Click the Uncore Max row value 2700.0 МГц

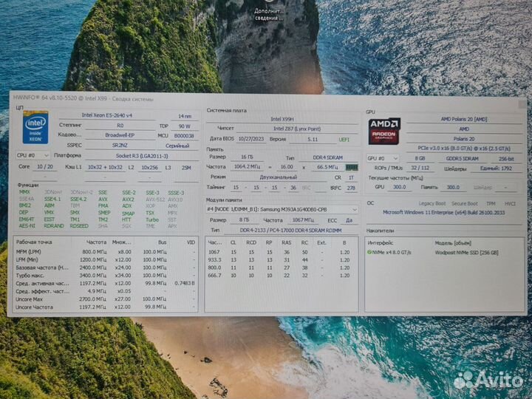(x=92, y=299)
